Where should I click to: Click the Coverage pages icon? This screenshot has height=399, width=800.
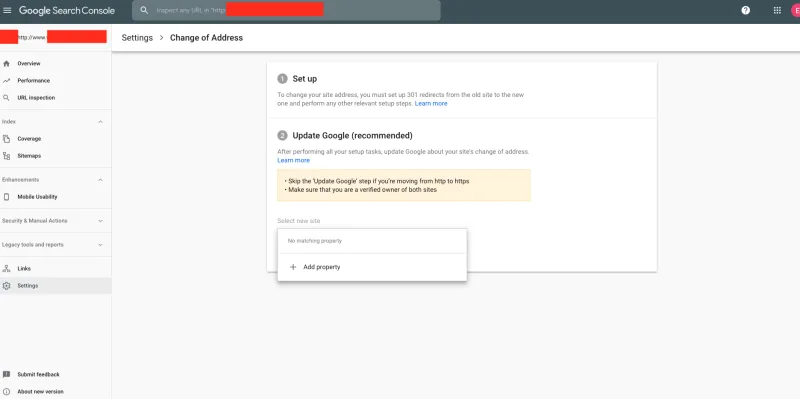(x=6, y=139)
